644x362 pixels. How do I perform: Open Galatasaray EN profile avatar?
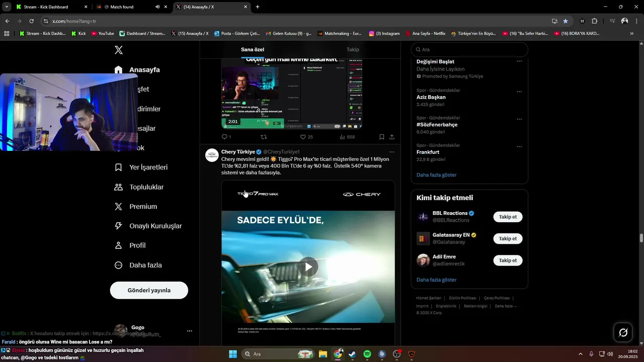(423, 238)
